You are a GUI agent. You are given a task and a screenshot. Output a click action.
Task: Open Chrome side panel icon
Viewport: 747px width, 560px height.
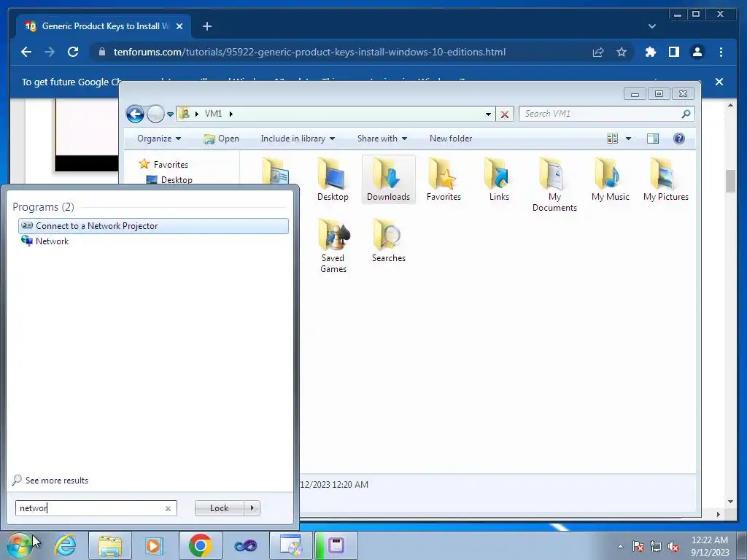tap(673, 52)
